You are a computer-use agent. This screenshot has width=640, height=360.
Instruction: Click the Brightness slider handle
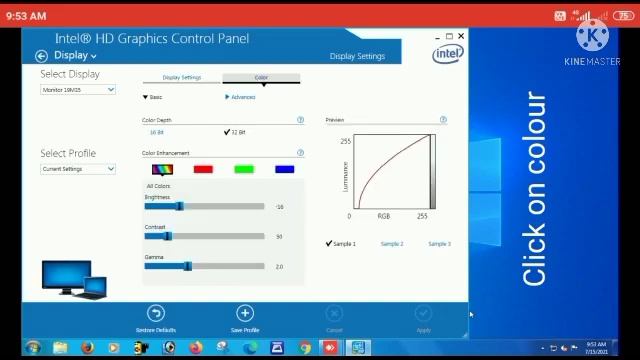tap(180, 207)
